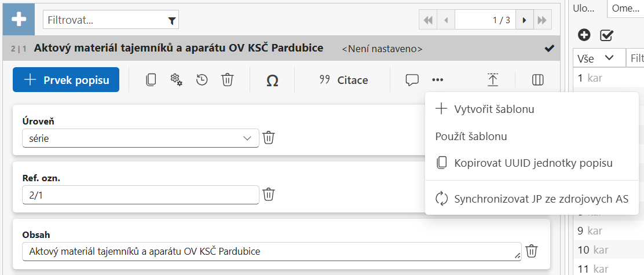
Task: Click the Filt... field in right panel
Action: (635, 58)
